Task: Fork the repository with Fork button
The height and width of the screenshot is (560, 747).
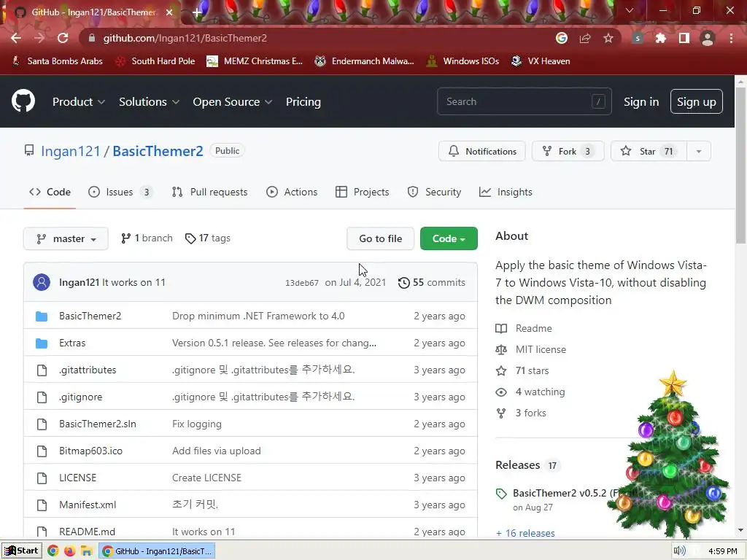Action: click(568, 152)
